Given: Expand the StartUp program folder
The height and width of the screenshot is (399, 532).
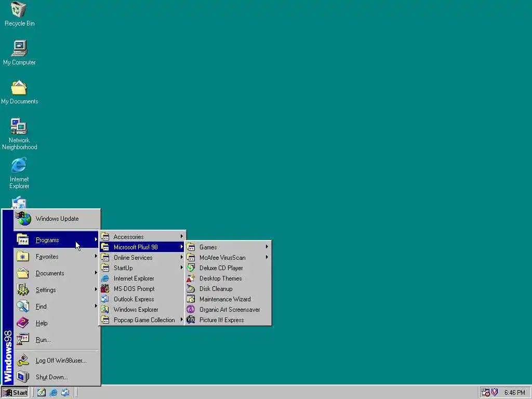Looking at the screenshot, I should click(142, 268).
